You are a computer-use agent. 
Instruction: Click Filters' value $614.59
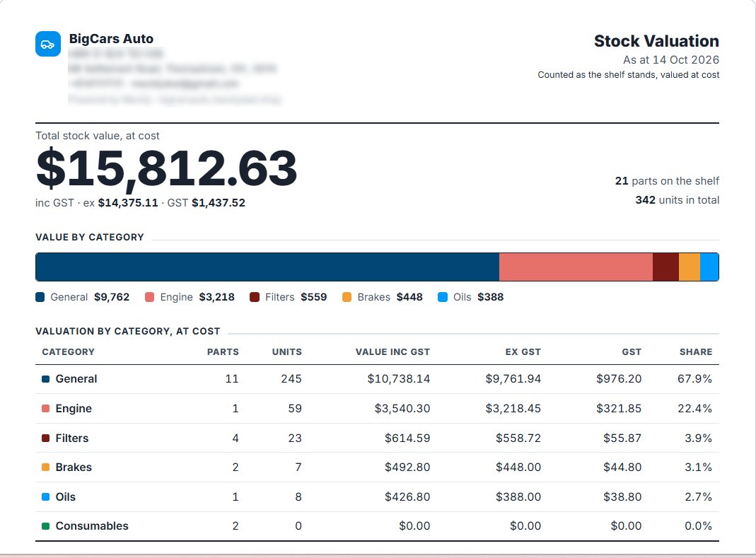click(x=407, y=438)
